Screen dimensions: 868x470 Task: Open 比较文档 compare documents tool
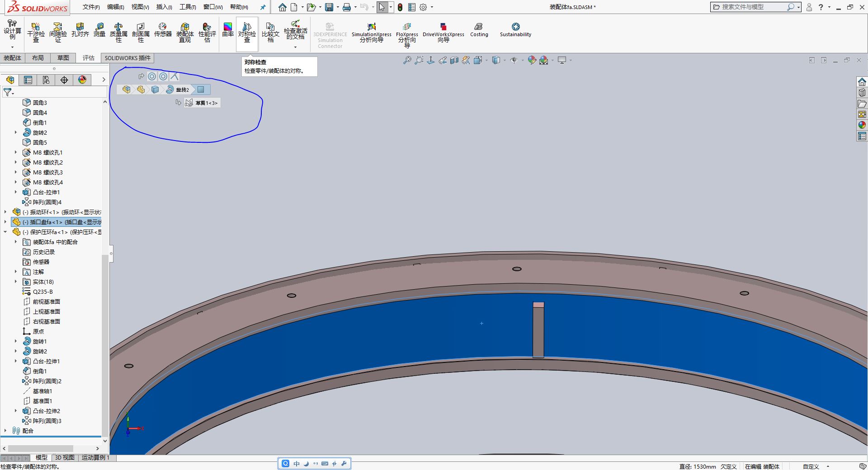[270, 33]
